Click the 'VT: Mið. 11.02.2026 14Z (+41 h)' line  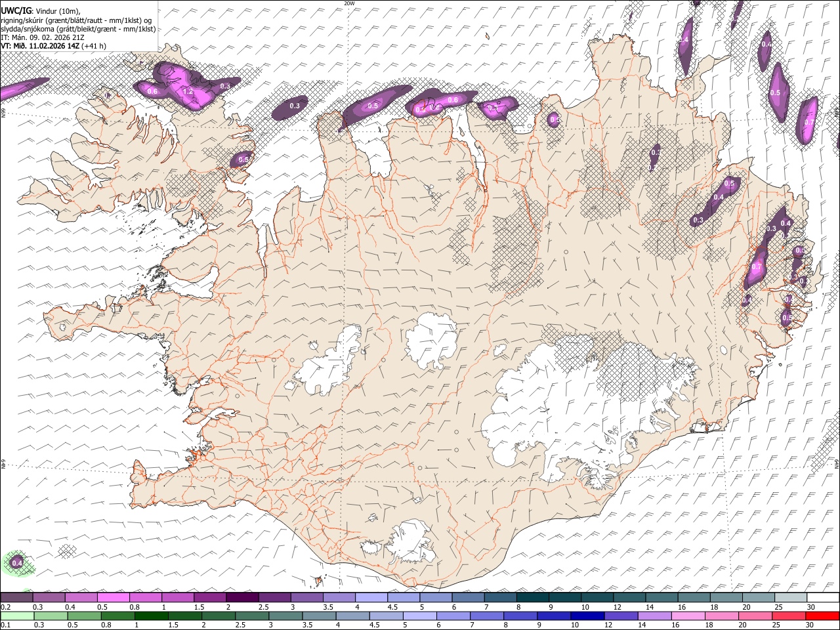click(53, 46)
